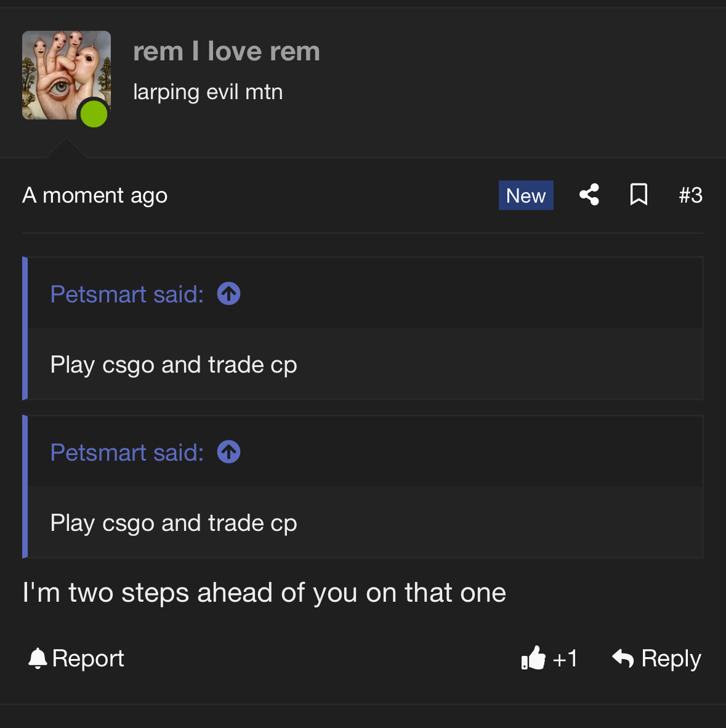Click the curved reply arrow icon
This screenshot has height=728, width=726.
pyautogui.click(x=623, y=658)
